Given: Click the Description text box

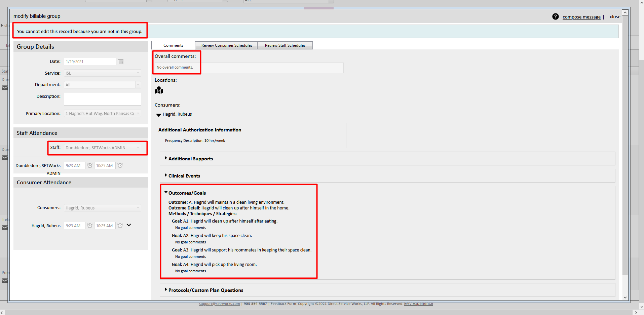Looking at the screenshot, I should 103,99.
